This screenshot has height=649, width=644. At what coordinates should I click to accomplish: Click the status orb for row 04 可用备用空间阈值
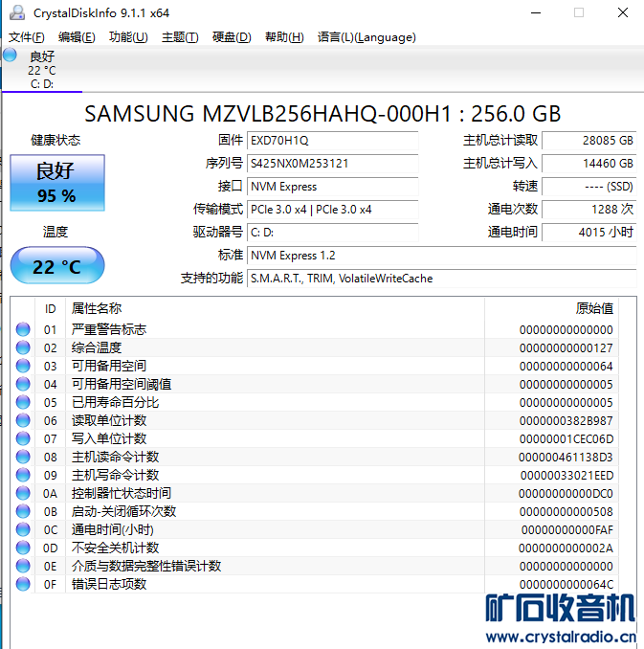click(23, 384)
